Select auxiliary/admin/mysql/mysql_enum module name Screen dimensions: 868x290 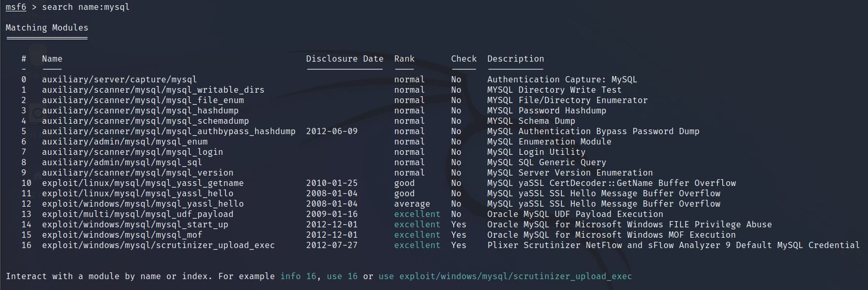[125, 142]
